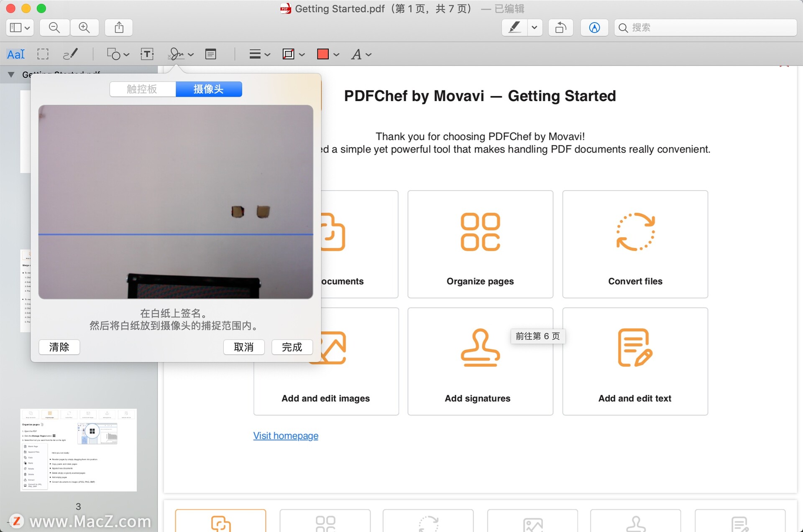Click the Convert files card
The image size is (803, 532).
tap(635, 244)
